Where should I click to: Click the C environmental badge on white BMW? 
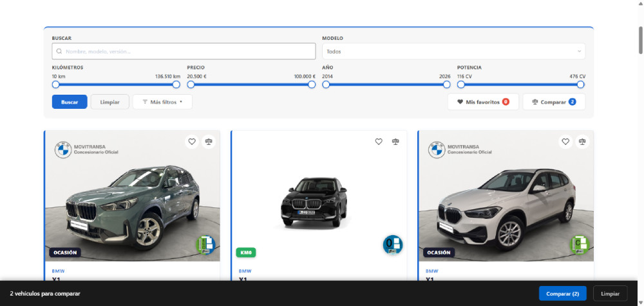[580, 245]
